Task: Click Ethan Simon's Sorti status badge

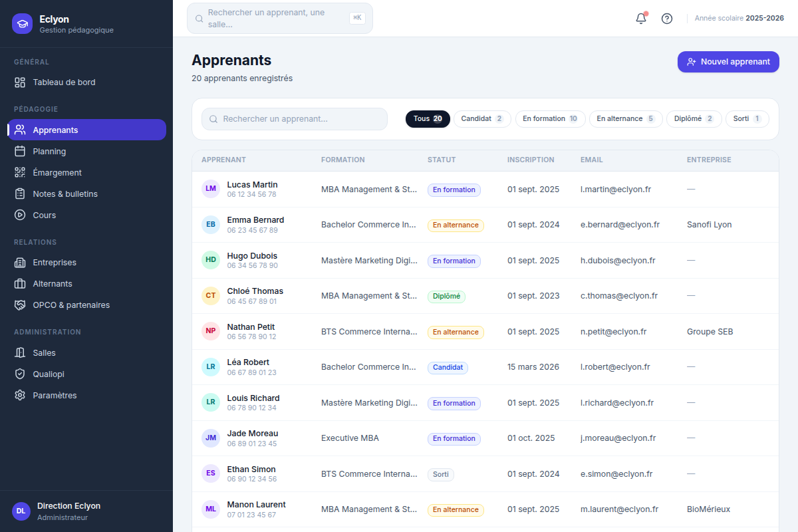Action: point(441,475)
